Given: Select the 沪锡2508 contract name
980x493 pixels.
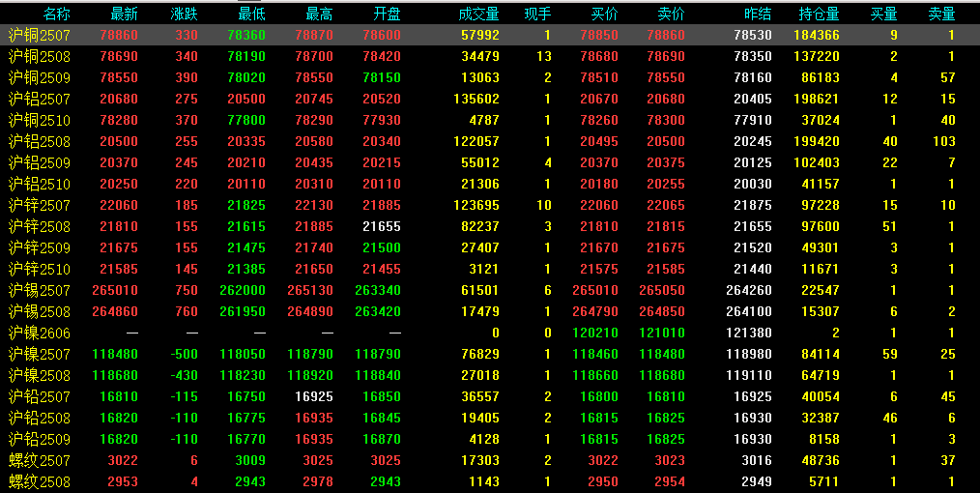Looking at the screenshot, I should coord(40,312).
